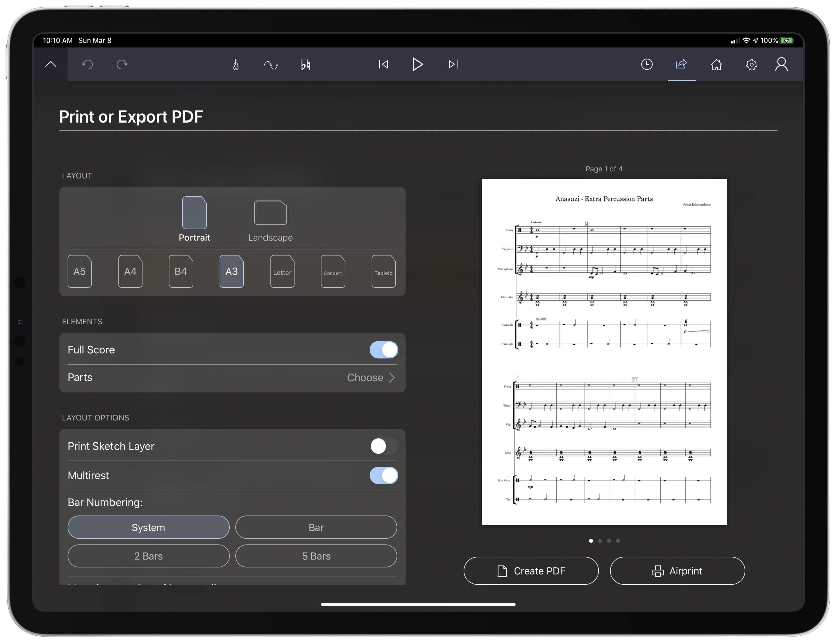Open the flat-natural transpose icon

pyautogui.click(x=305, y=64)
